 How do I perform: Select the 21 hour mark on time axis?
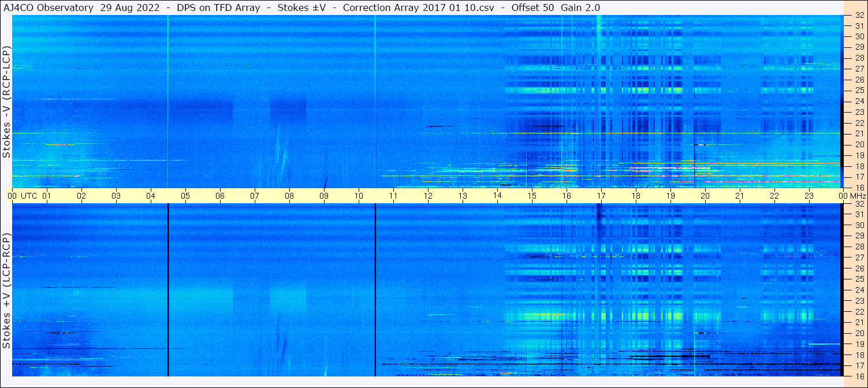coord(740,196)
